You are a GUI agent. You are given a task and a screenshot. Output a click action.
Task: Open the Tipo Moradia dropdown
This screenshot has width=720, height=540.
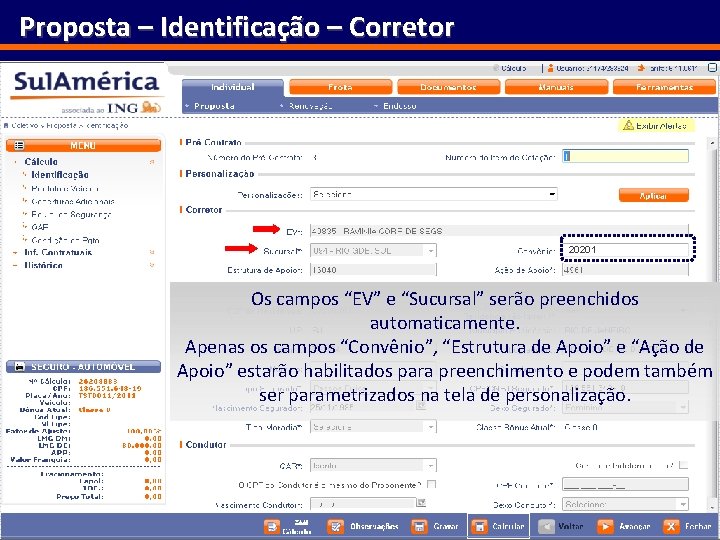click(373, 427)
